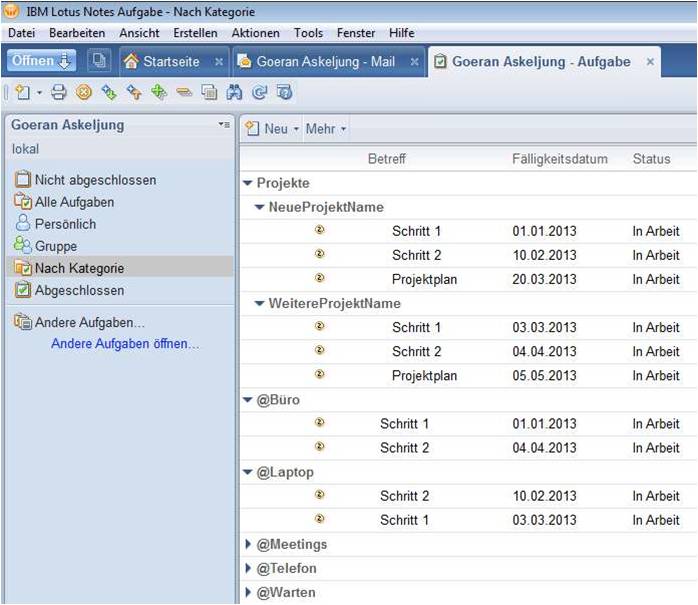Sort by Betreff column header
The image size is (698, 605).
[386, 159]
